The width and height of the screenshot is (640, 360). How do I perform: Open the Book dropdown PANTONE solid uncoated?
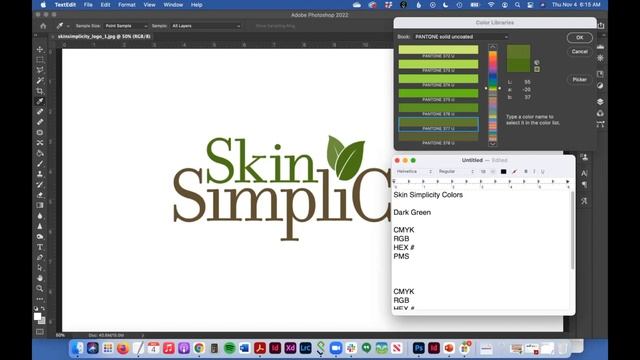click(461, 37)
